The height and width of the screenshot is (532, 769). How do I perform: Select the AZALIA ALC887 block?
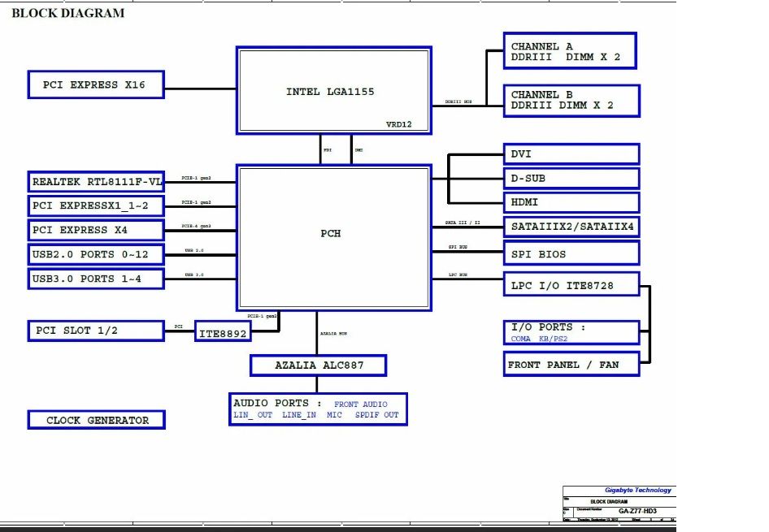coord(319,365)
